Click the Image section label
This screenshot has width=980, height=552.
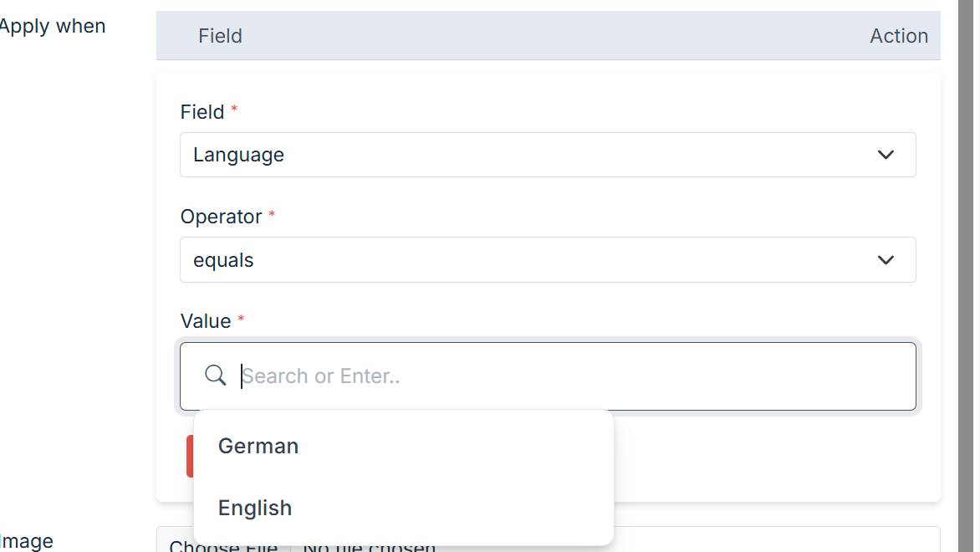(27, 542)
